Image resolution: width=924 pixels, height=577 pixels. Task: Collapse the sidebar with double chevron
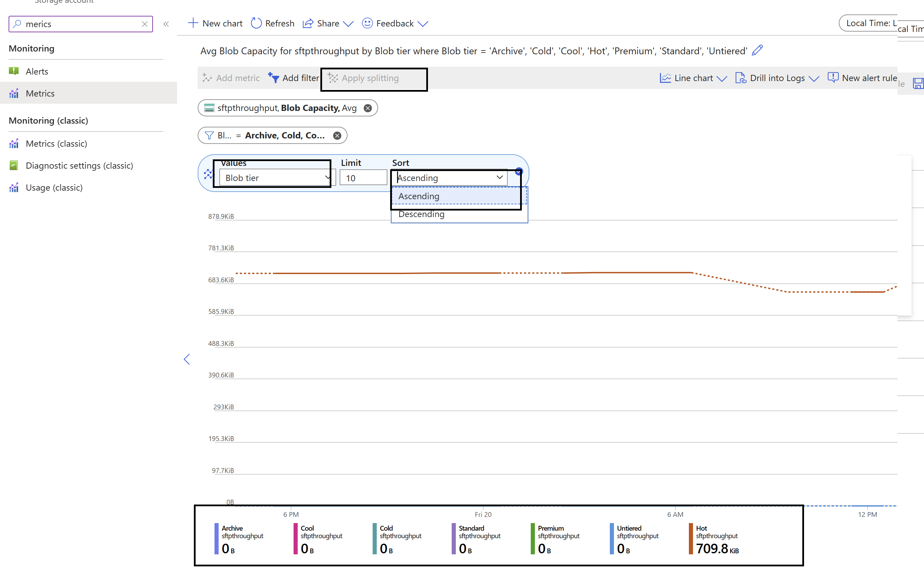click(166, 24)
